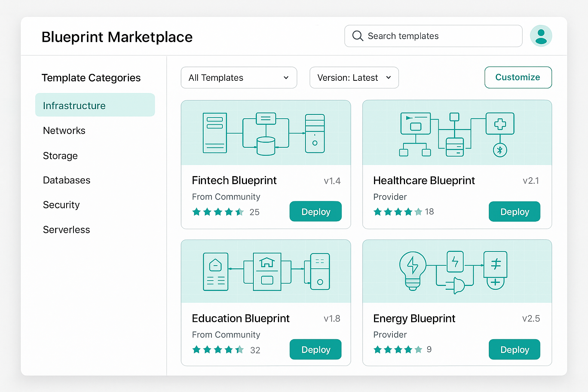The width and height of the screenshot is (588, 392).
Task: Expand the Version: Latest selector
Action: point(354,78)
